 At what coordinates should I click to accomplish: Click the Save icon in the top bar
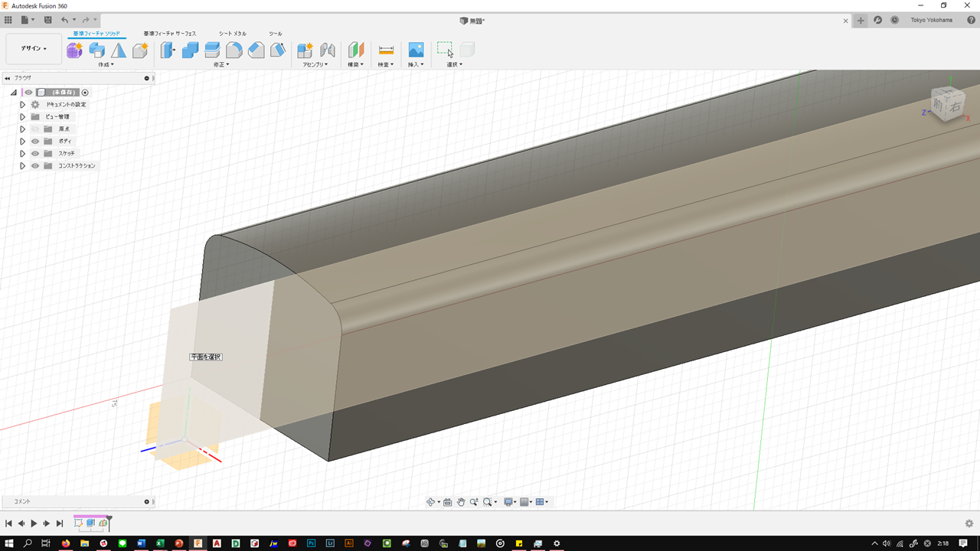pyautogui.click(x=48, y=20)
